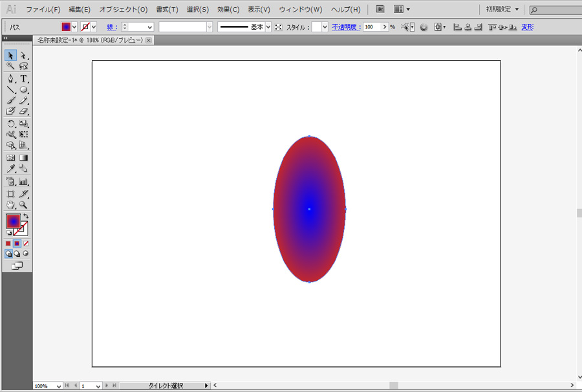
Task: Expand the opacity value flyout arrow
Action: click(x=385, y=27)
